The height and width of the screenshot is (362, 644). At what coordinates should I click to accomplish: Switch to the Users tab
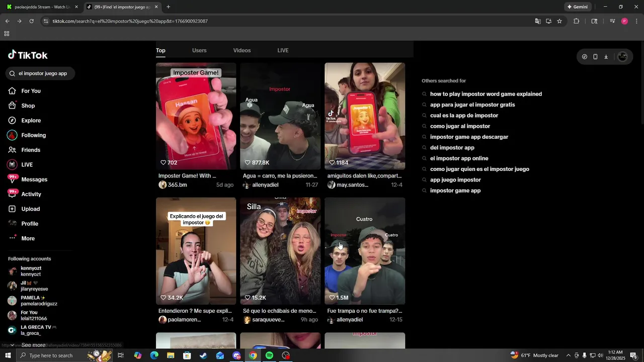tap(199, 50)
